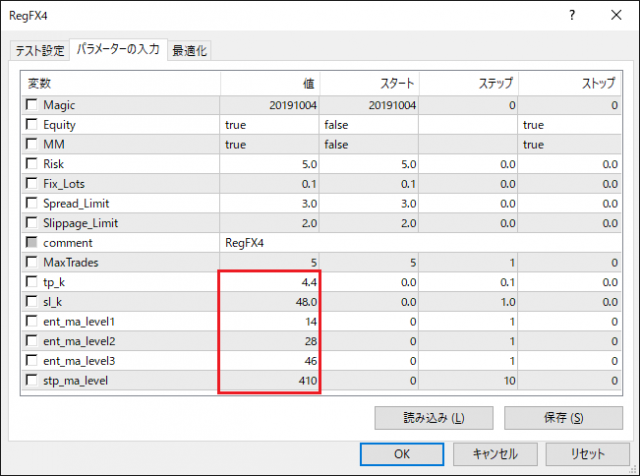Viewport: 640px width, 476px height.
Task: Check the Fix_Lots row checkbox
Action: [31, 183]
